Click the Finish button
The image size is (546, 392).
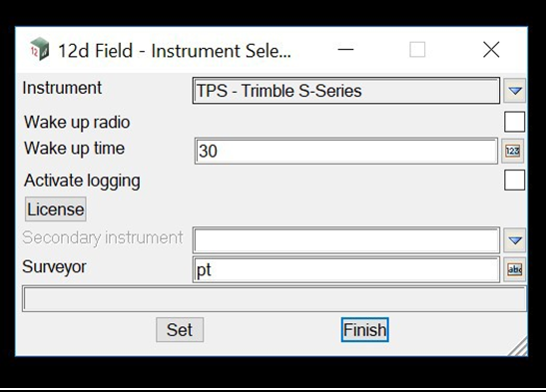[364, 330]
